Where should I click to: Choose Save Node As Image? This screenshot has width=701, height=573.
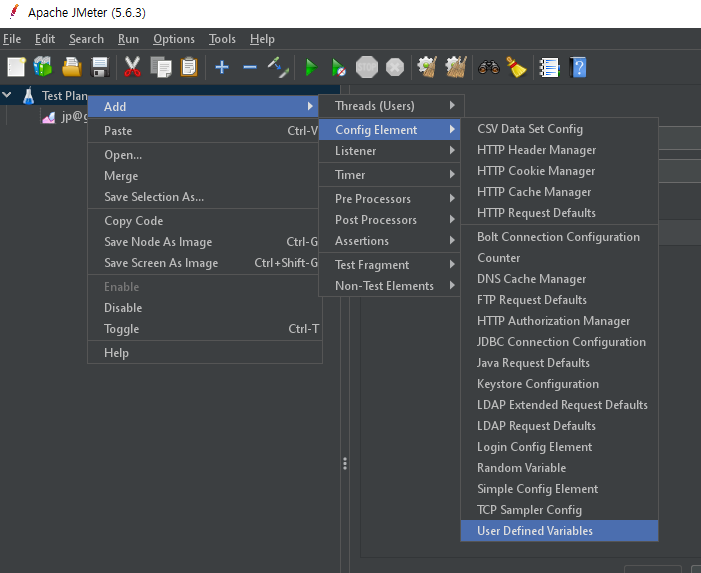pos(203,242)
